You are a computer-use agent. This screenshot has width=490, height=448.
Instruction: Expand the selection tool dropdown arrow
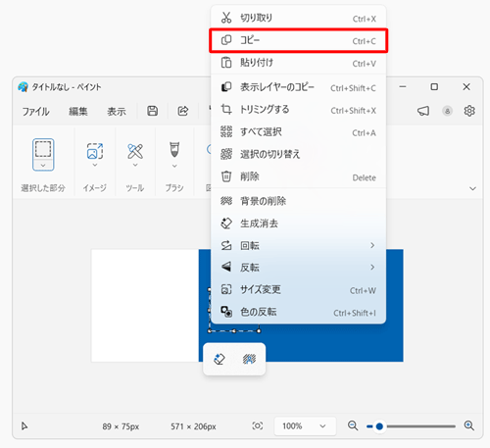(43, 166)
